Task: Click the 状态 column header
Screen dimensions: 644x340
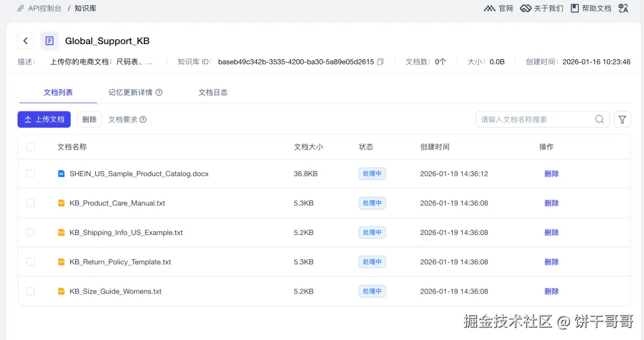Action: click(366, 147)
